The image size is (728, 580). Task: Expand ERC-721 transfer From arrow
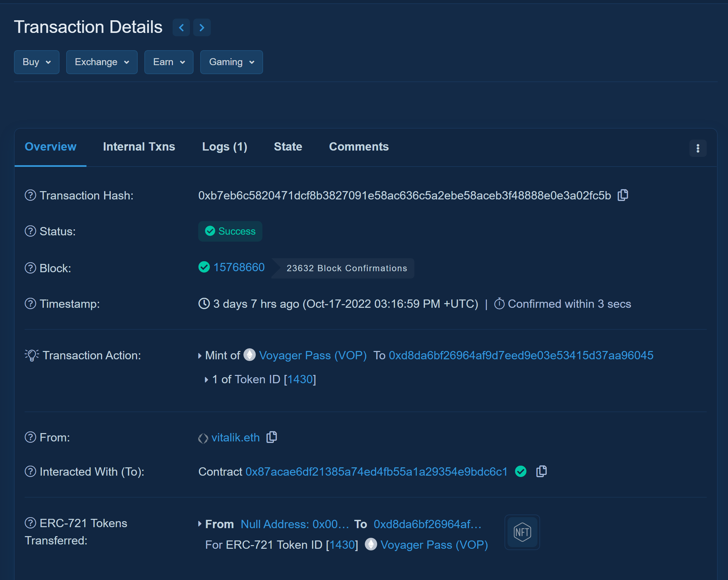[200, 523]
